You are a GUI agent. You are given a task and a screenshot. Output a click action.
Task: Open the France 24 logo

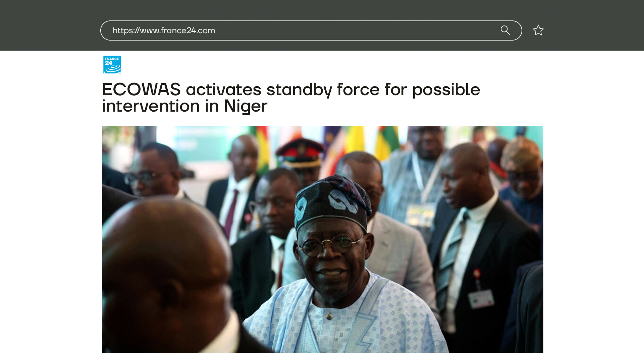pos(112,65)
